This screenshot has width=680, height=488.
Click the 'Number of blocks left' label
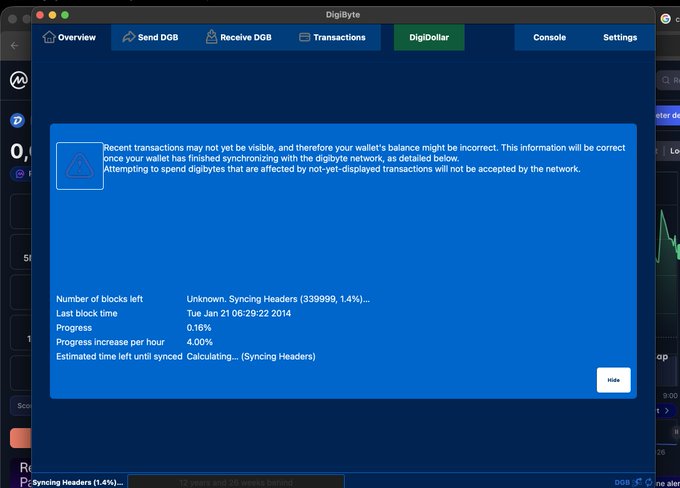(99, 299)
